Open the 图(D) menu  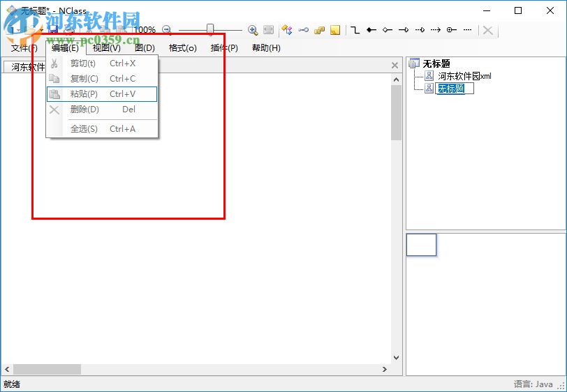coord(145,48)
